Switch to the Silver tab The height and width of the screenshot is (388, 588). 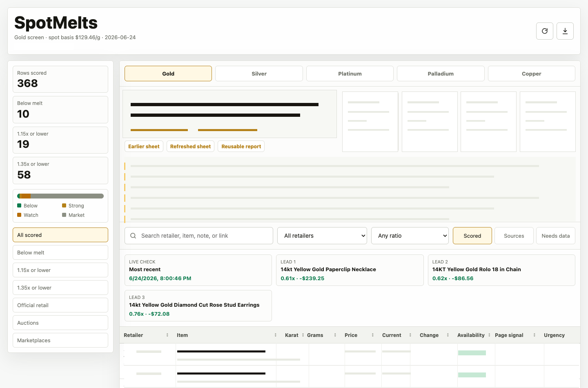[x=259, y=74]
